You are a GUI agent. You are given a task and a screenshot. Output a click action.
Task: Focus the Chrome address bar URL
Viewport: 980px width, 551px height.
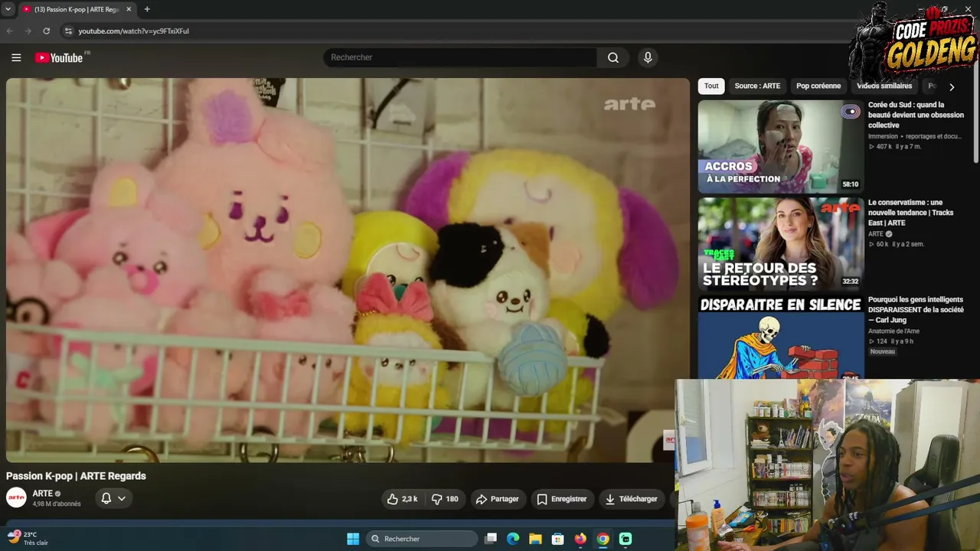133,31
